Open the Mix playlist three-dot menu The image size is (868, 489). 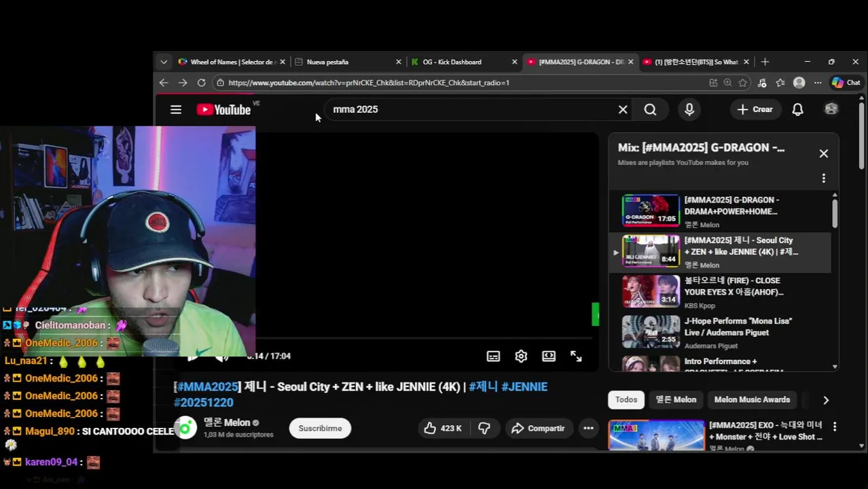click(x=824, y=178)
